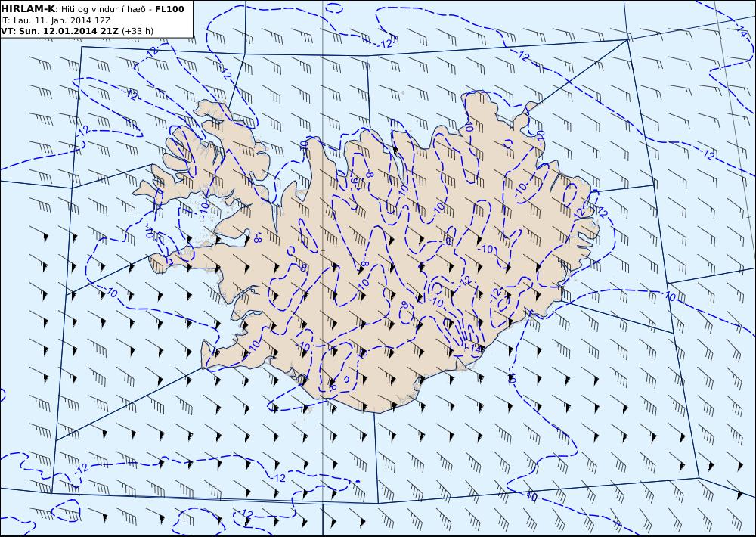
Task: Select the 'Hiti og vindur í hæð' title text
Action: pyautogui.click(x=104, y=10)
